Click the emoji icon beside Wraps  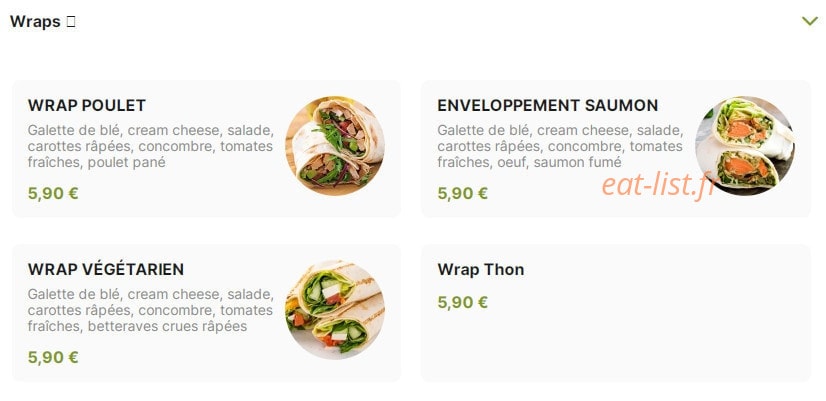pos(71,22)
